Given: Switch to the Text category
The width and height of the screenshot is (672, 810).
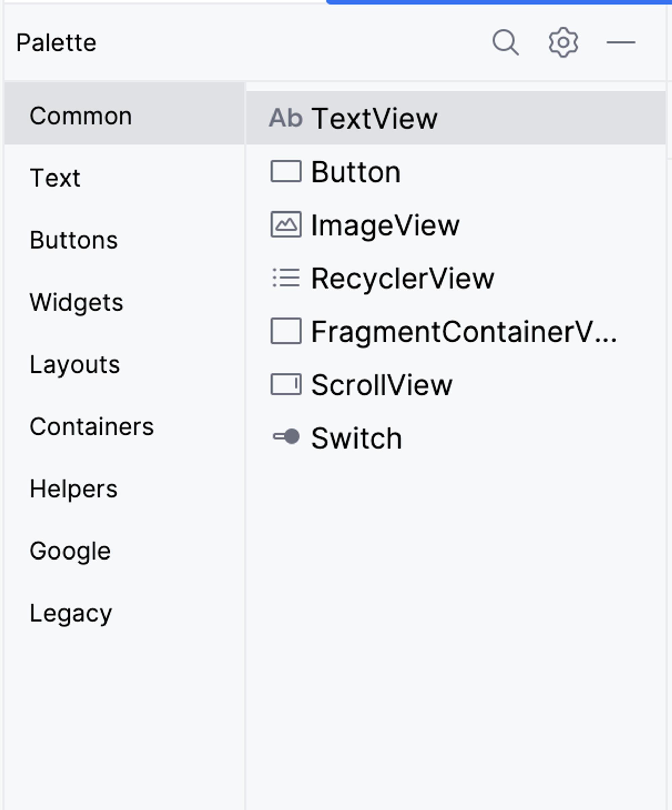Looking at the screenshot, I should point(55,178).
